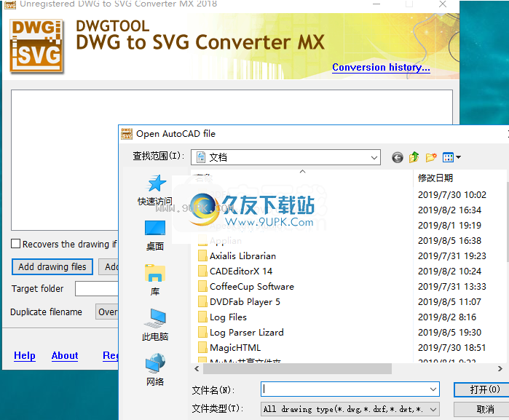Click date 2019/7/31 13:33
The height and width of the screenshot is (420, 509).
(452, 286)
